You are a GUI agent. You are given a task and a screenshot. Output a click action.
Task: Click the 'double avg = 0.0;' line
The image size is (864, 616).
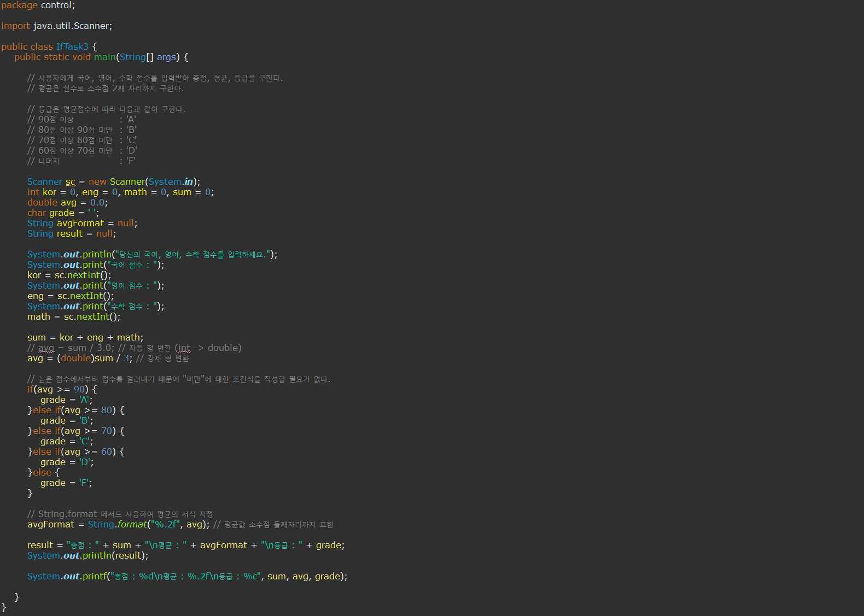point(68,203)
